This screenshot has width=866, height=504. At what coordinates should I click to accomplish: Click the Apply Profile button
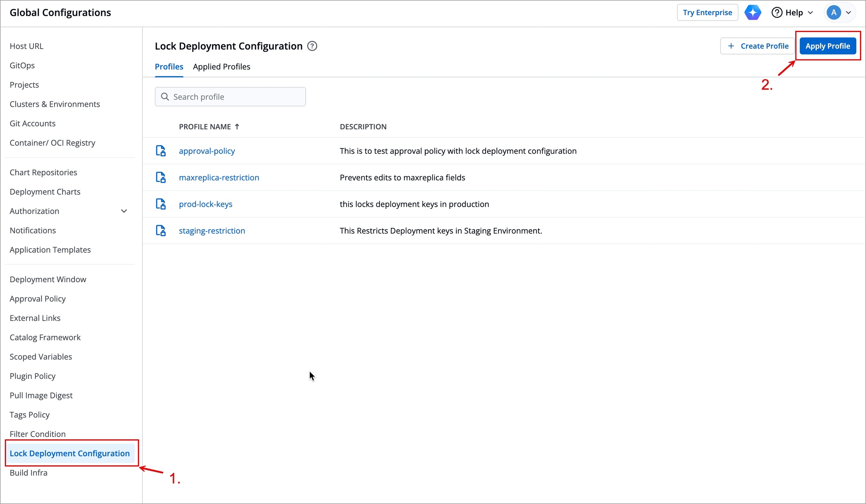(827, 46)
